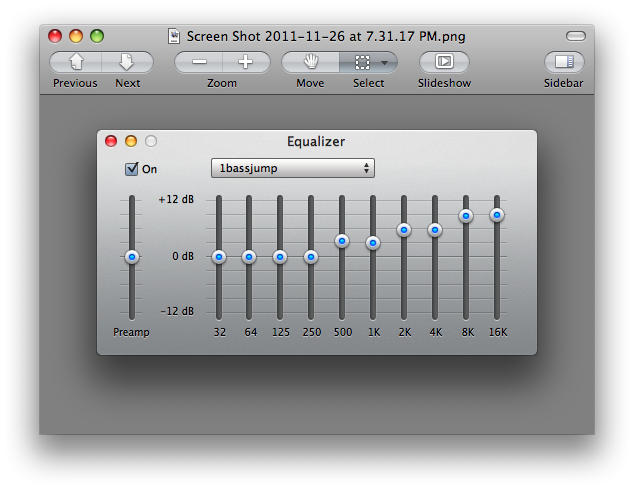This screenshot has height=489, width=634.
Task: Click the 32 Hz band slider knob
Action: click(219, 257)
